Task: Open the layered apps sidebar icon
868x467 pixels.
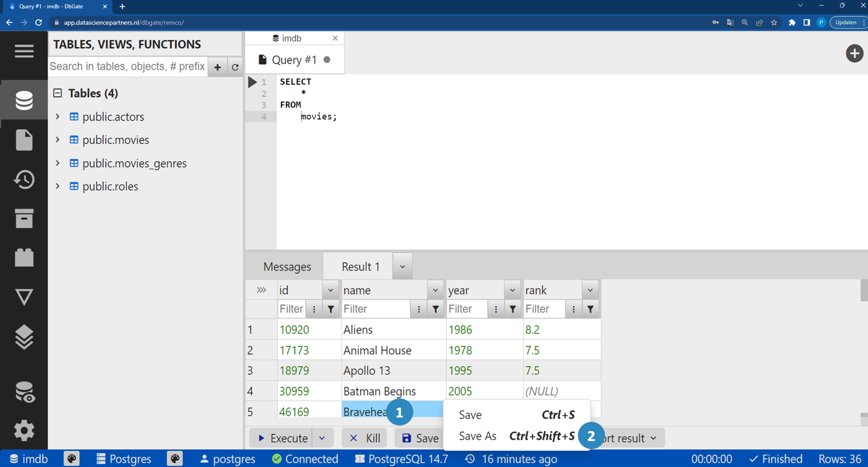Action: [24, 336]
